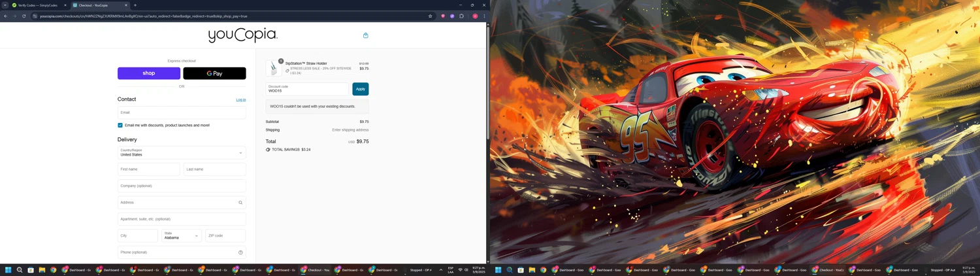Open the clock showing 9:27 p.m. on left taskbar
Viewport: 980px width, 276px height.
point(479,270)
